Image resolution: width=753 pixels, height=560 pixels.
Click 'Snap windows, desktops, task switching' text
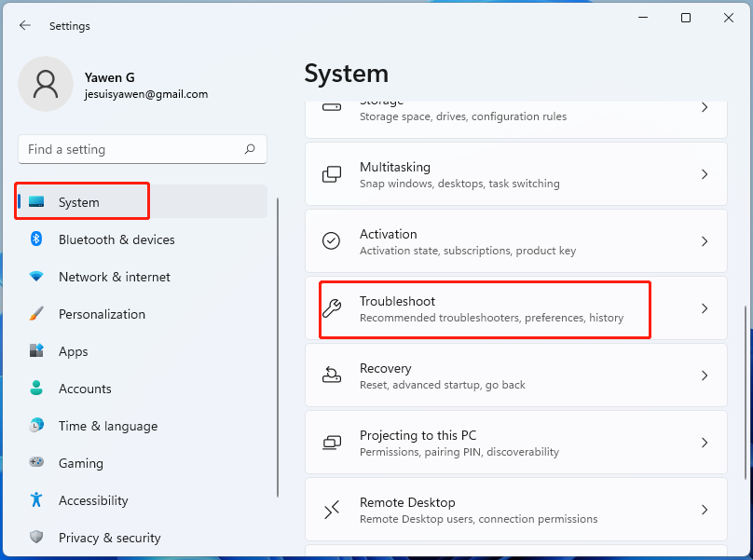point(459,184)
